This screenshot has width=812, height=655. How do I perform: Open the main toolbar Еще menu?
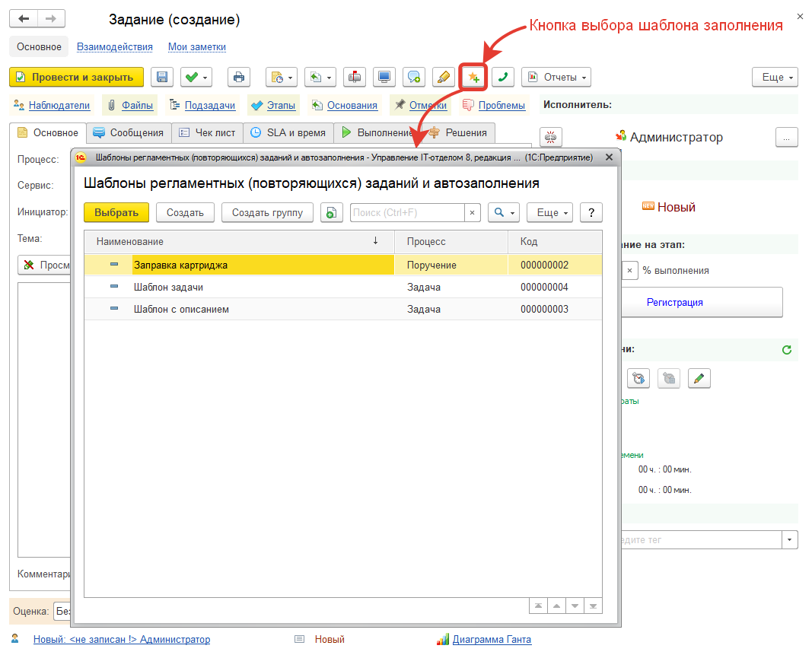coord(775,77)
